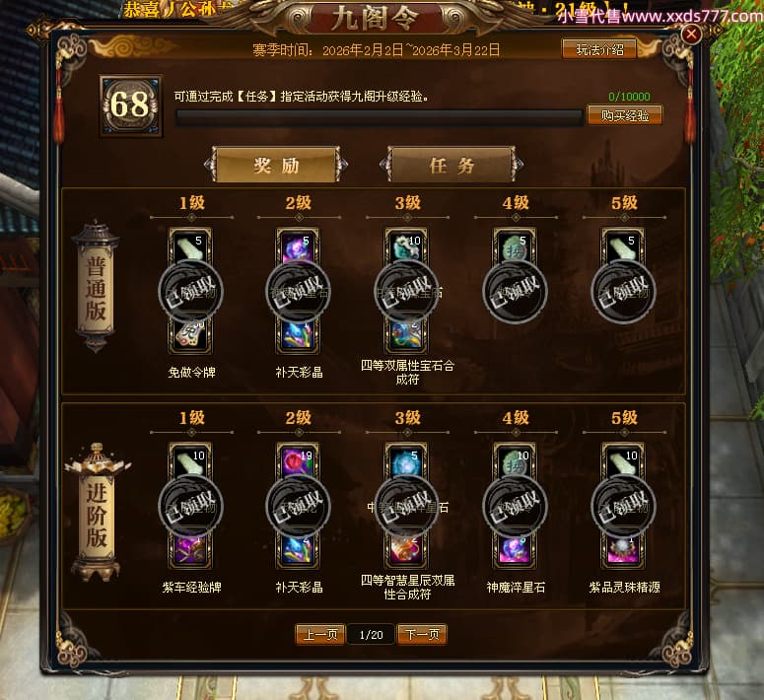Viewport: 764px width, 700px height.
Task: Click the experience progress bar
Action: (380, 117)
